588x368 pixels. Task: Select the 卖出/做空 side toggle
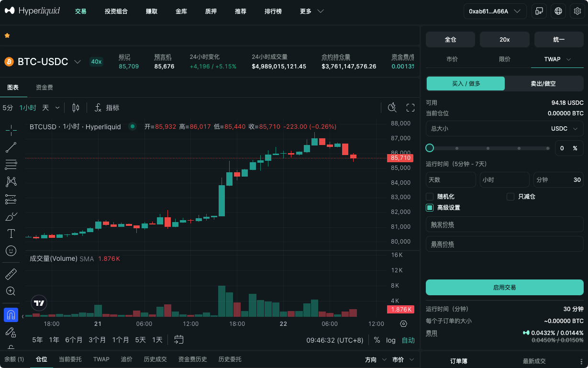pos(544,83)
